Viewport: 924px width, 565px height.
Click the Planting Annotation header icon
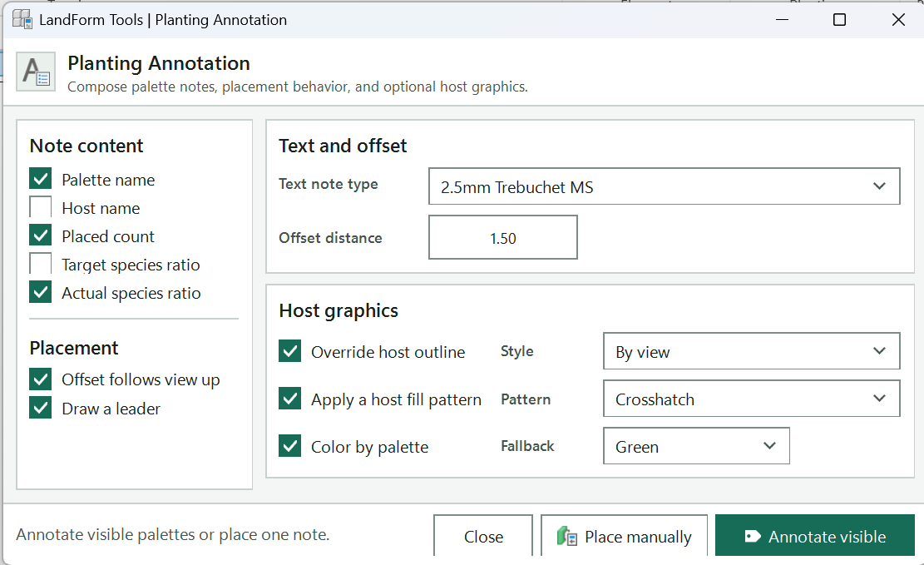pyautogui.click(x=36, y=72)
